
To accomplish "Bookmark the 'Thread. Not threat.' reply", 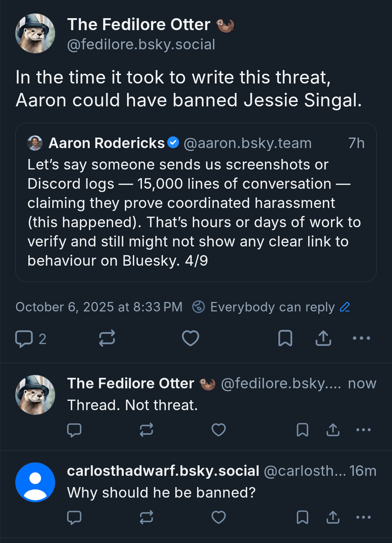I will click(302, 430).
